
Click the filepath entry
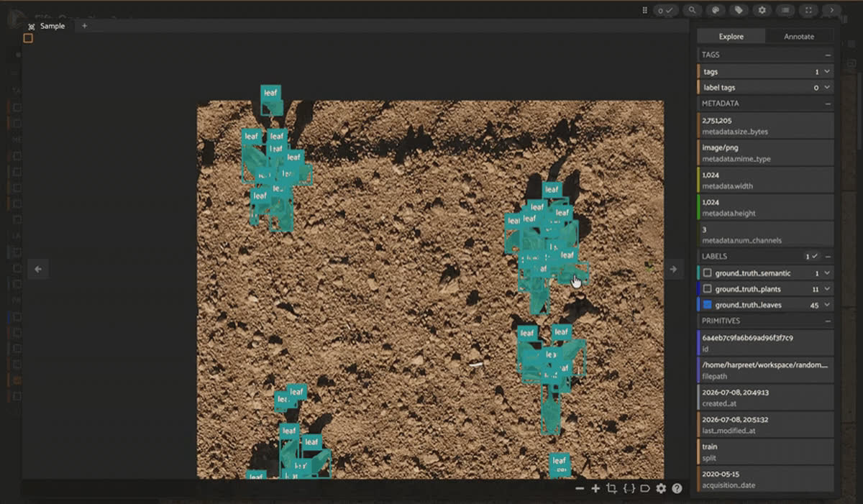pos(766,370)
